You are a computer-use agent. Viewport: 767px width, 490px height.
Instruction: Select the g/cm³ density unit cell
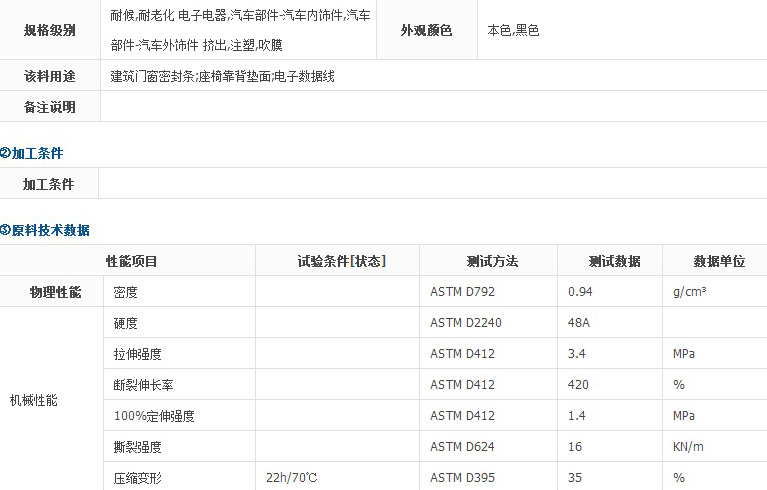[691, 292]
